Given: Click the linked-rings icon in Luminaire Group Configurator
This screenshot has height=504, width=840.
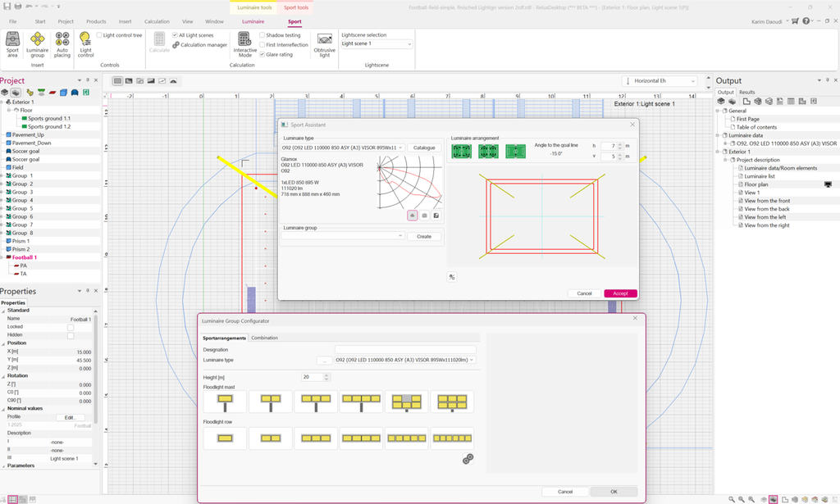Looking at the screenshot, I should (x=468, y=460).
